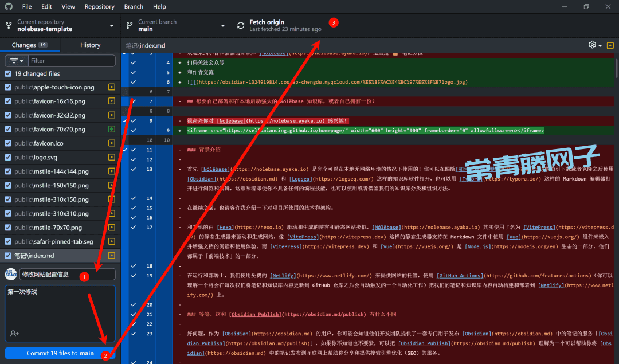Switch to the History tab
Image resolution: width=619 pixels, height=364 pixels.
(91, 45)
